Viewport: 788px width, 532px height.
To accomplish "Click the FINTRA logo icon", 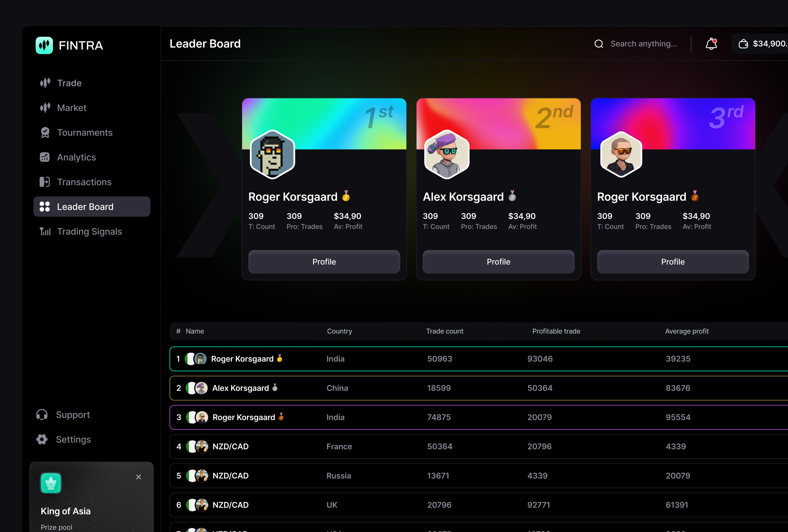I will click(x=44, y=45).
